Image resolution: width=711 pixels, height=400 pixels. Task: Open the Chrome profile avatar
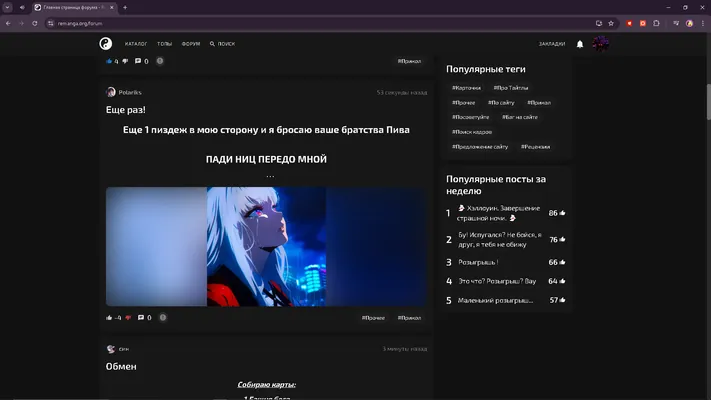(689, 23)
